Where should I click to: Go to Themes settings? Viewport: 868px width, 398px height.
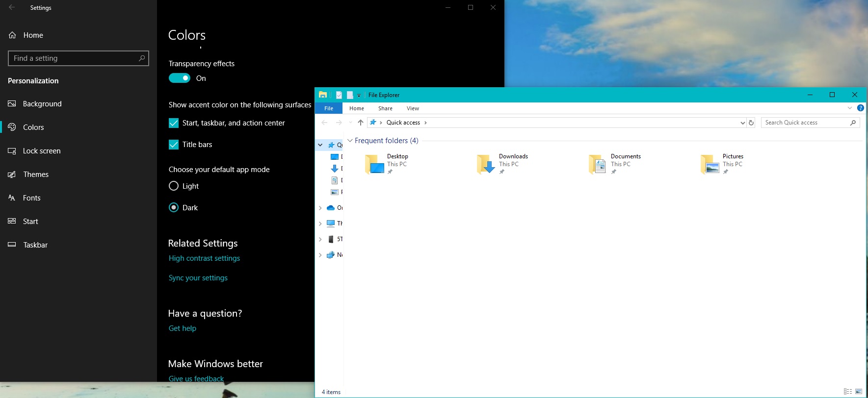click(x=28, y=174)
